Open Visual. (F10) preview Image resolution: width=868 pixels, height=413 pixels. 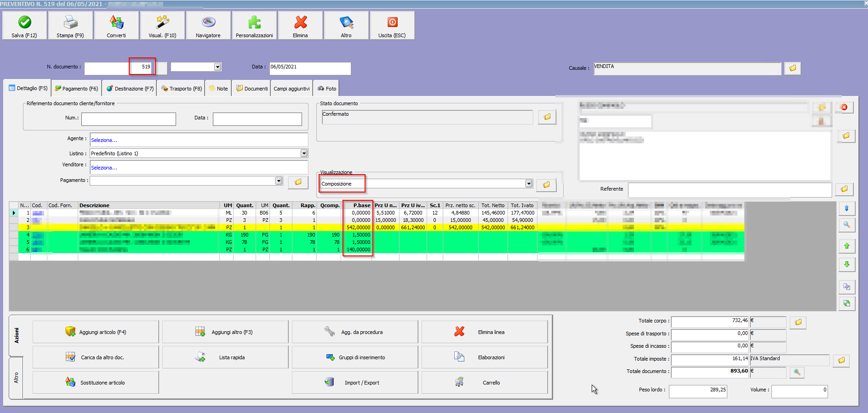162,25
